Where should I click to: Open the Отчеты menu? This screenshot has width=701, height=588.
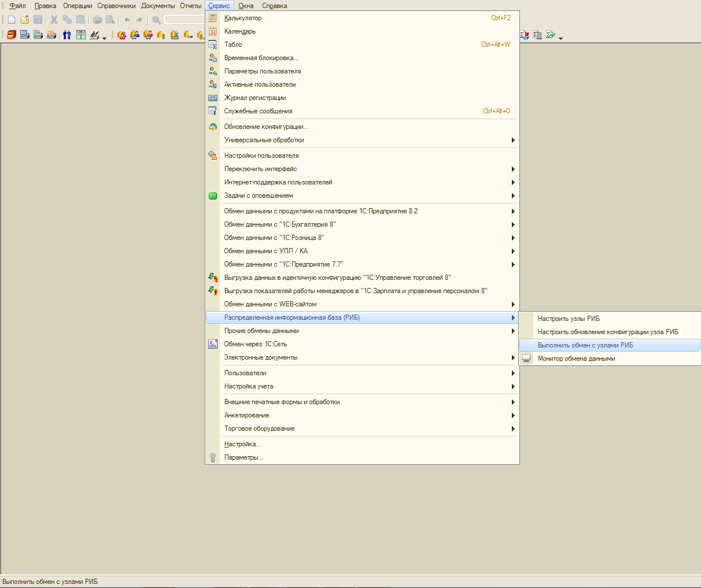coord(191,6)
